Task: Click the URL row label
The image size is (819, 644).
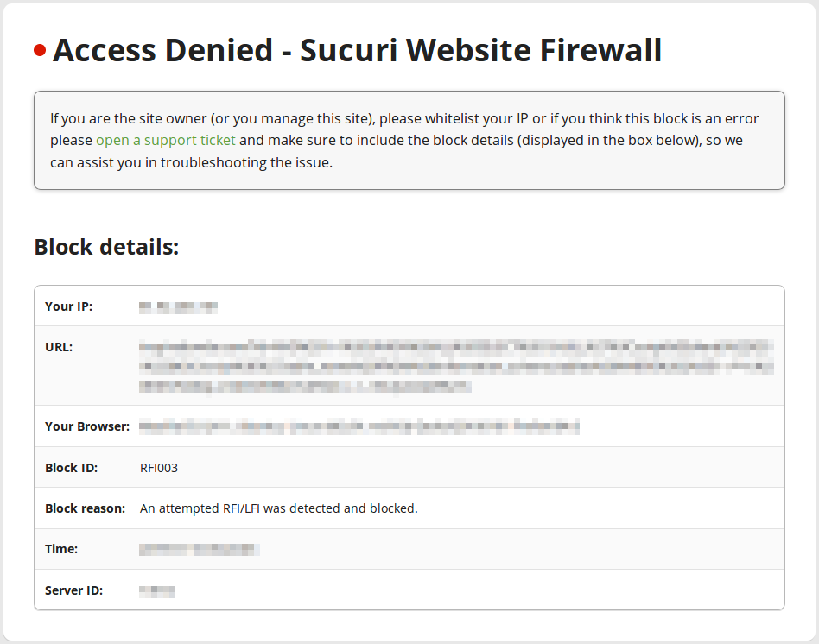Action: click(x=59, y=347)
